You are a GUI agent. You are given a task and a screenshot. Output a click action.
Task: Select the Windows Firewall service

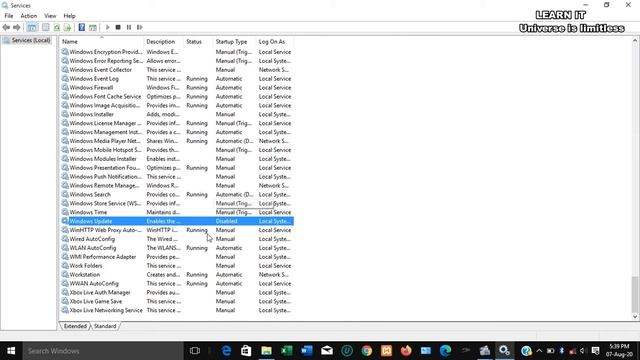177,87
